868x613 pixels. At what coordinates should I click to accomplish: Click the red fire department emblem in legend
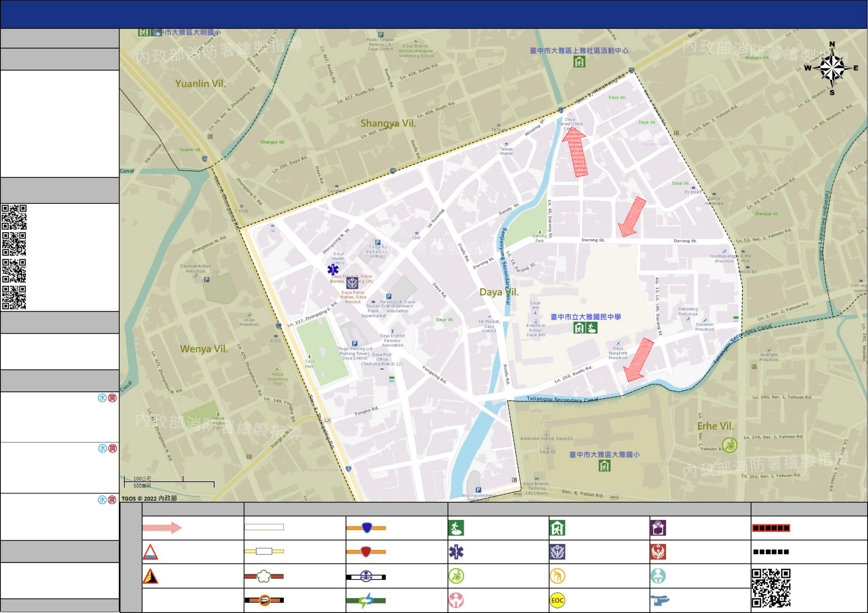pyautogui.click(x=658, y=552)
